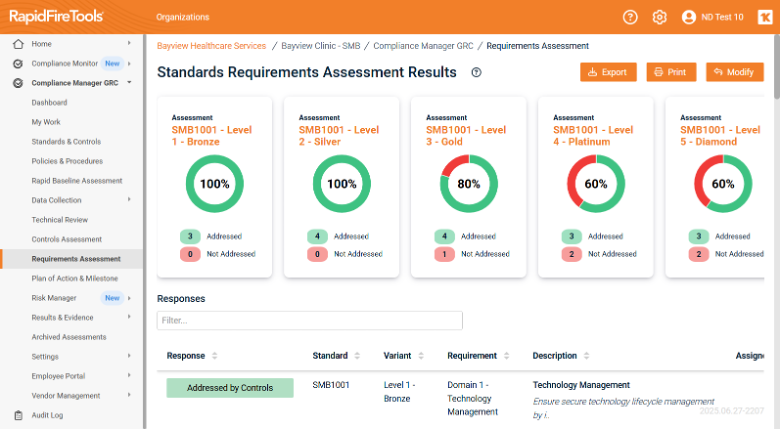Open Standards & Controls in the sidebar
Screen dimensions: 780x430
click(66, 142)
